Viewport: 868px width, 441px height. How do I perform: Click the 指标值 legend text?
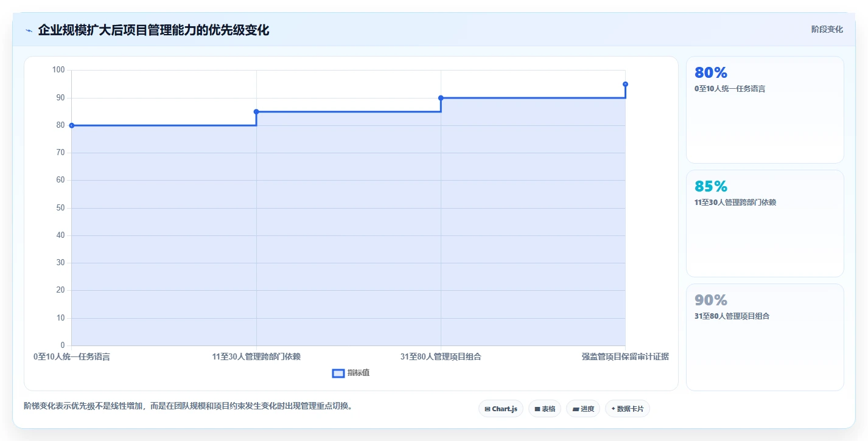[359, 373]
